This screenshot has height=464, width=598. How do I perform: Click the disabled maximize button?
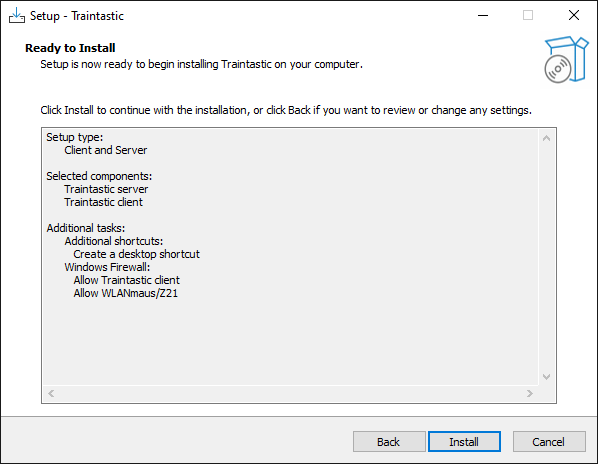tap(528, 16)
